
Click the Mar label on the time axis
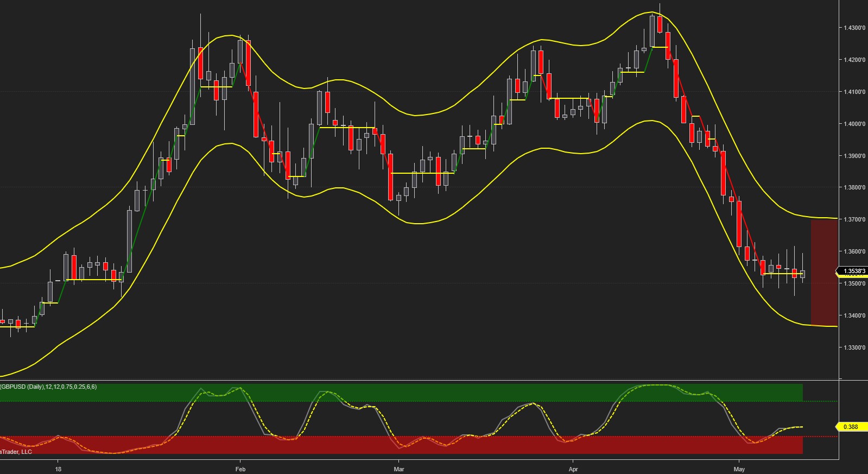[399, 469]
